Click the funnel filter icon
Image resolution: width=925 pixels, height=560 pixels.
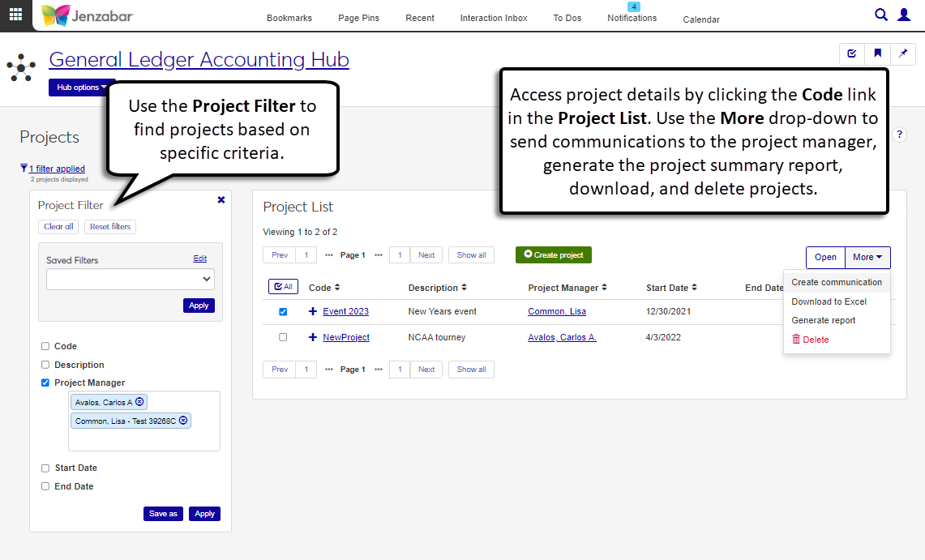[x=24, y=168]
